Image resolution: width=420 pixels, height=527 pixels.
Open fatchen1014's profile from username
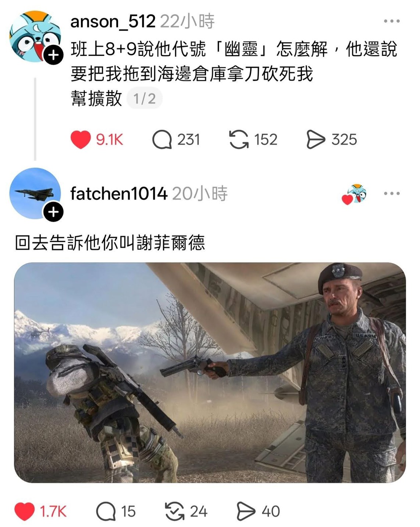[119, 194]
